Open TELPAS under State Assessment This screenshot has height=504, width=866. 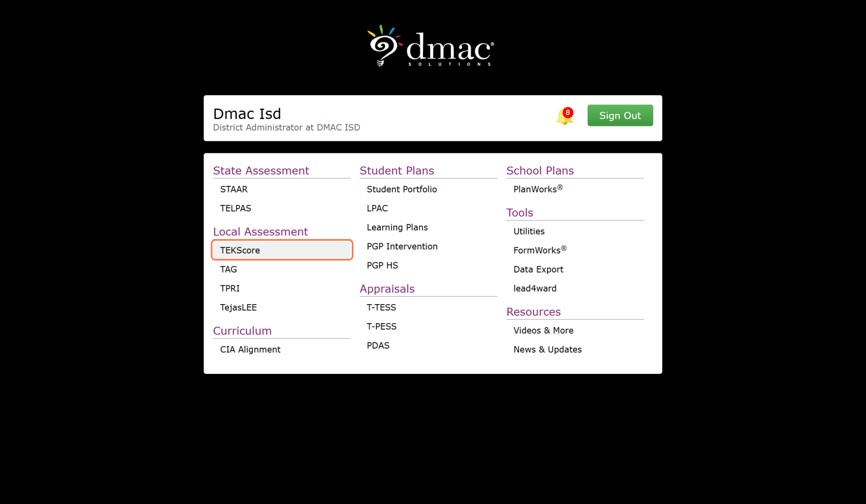(x=236, y=208)
